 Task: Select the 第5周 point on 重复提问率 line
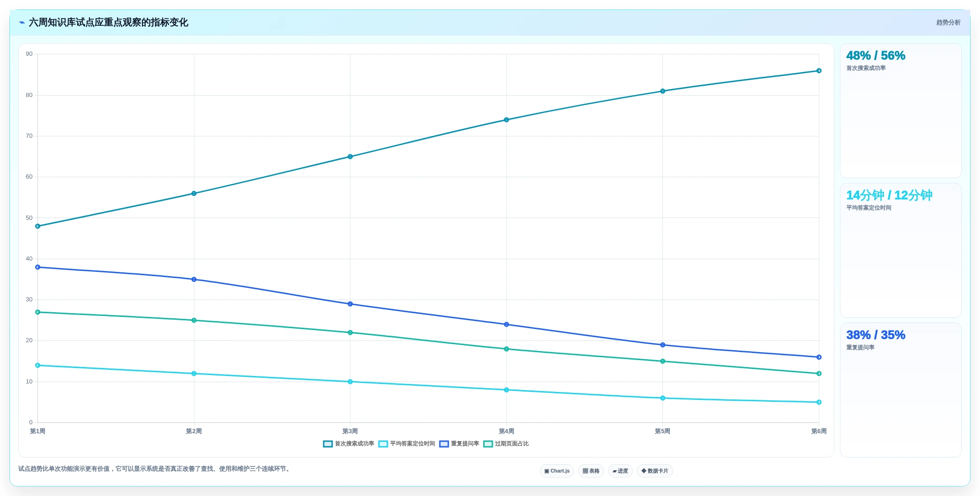[663, 345]
